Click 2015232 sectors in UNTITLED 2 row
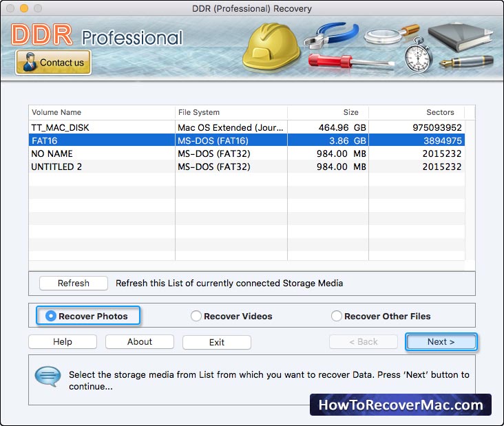This screenshot has width=504, height=426. pyautogui.click(x=442, y=167)
